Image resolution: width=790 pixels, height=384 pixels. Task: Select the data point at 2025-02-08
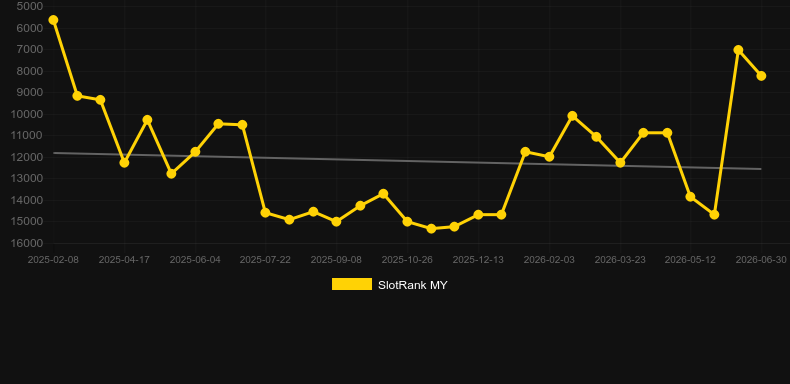tap(53, 20)
